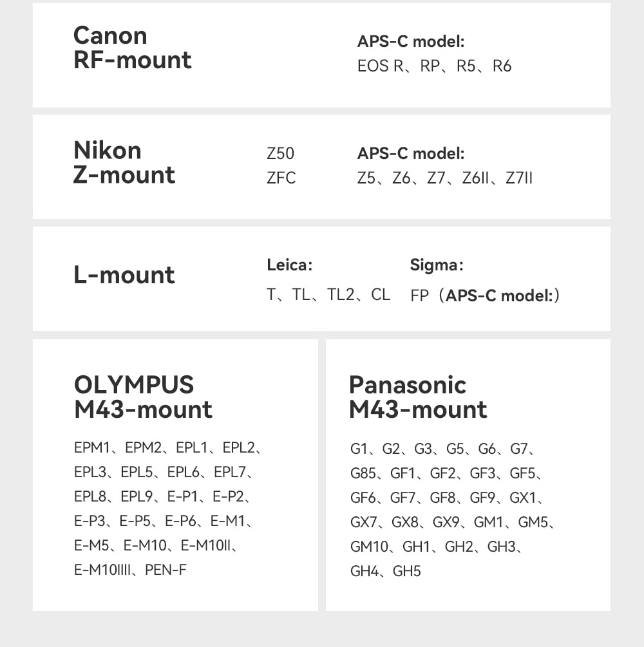
Task: Click the Panasonic G85 model name
Action: coord(363,474)
